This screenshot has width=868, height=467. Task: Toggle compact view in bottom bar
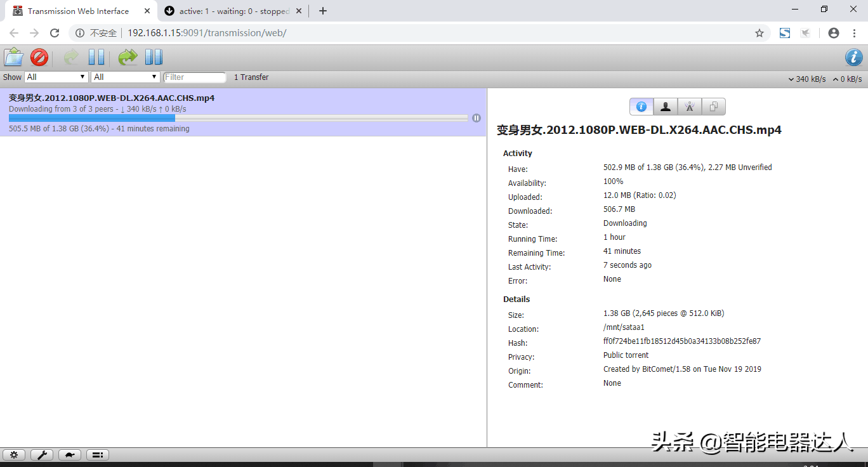pos(98,454)
